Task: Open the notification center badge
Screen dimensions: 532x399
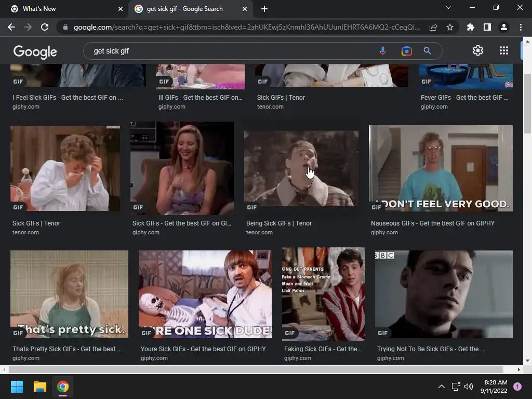Action: (x=517, y=387)
